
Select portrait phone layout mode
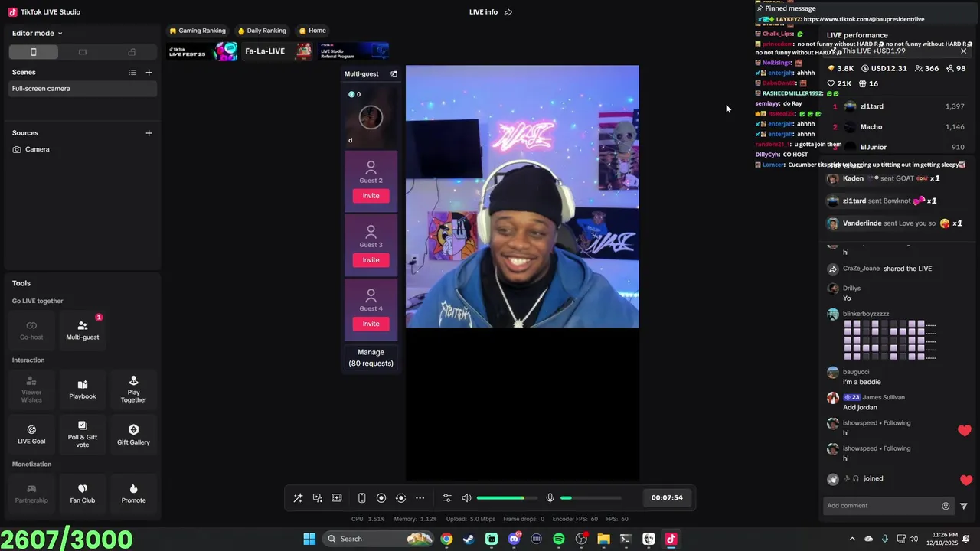[33, 52]
